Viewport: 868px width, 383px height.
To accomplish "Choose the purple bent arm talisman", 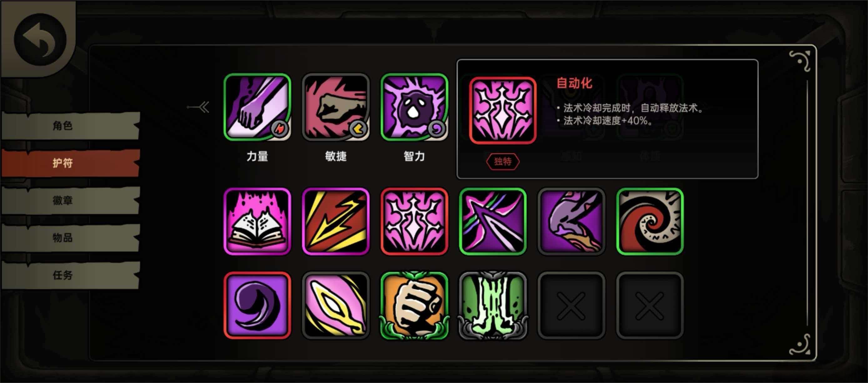I will coord(572,222).
